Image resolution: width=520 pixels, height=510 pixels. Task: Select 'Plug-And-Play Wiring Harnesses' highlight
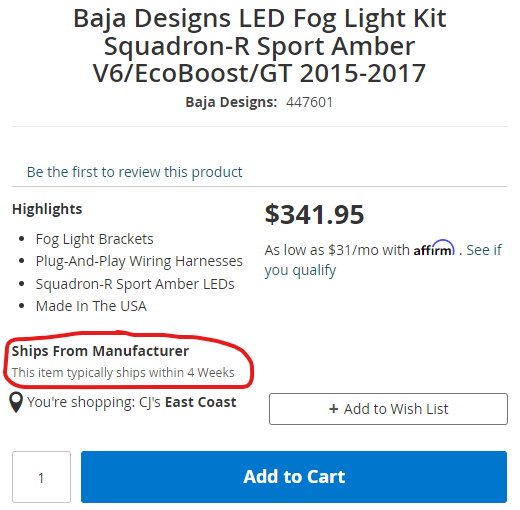139,261
